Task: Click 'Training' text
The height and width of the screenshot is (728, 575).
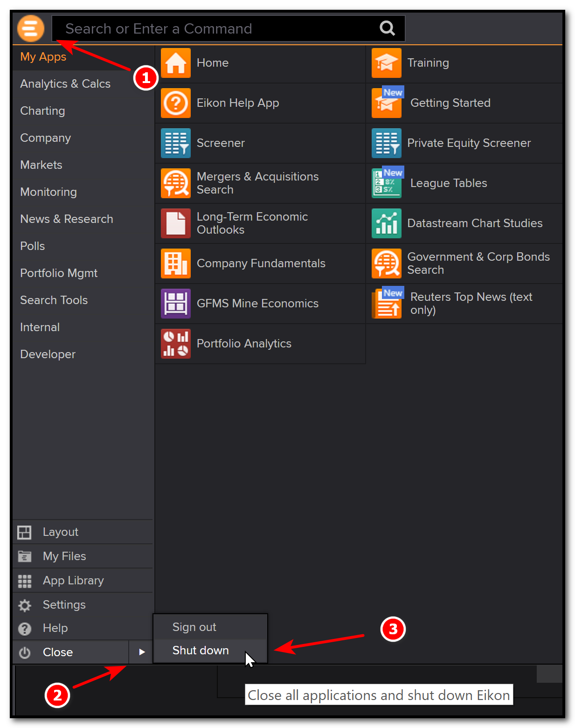Action: 428,63
